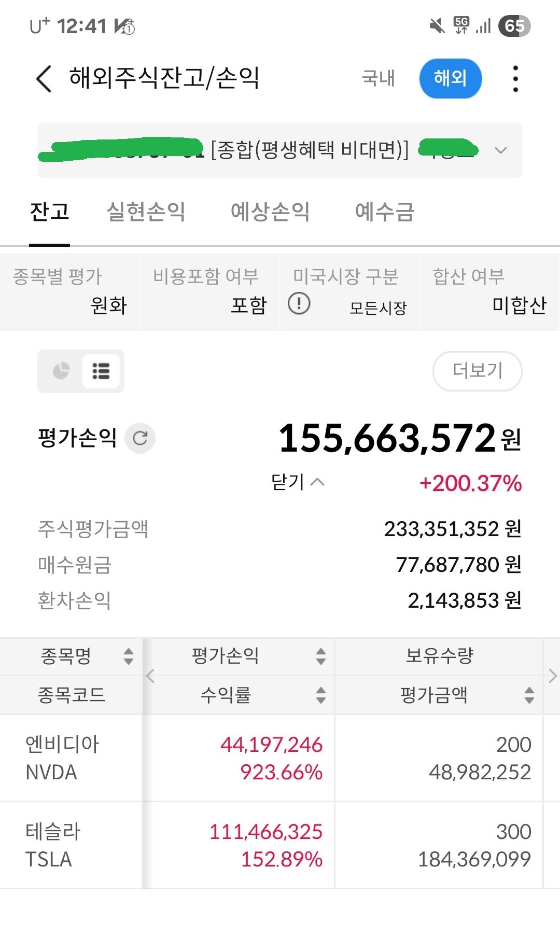The height and width of the screenshot is (952, 560).
Task: Open the 예수금 tab
Action: pyautogui.click(x=384, y=212)
